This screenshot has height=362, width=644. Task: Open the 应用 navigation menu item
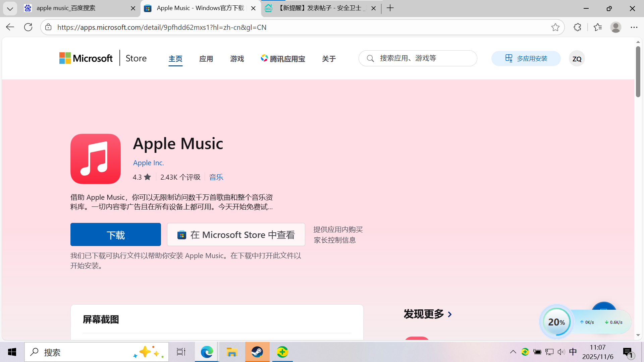(x=206, y=59)
